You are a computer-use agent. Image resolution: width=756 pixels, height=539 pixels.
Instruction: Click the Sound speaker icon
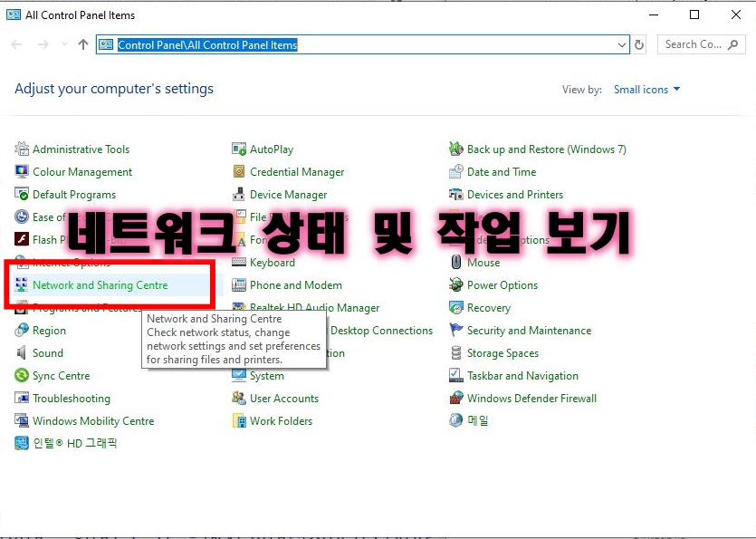point(22,352)
